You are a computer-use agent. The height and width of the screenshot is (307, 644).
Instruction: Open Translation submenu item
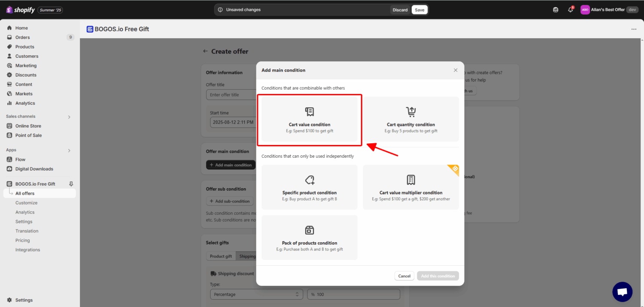[27, 231]
